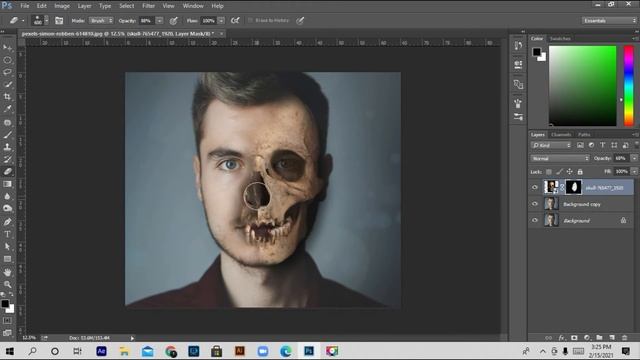Toggle visibility of the Background layer
The height and width of the screenshot is (360, 640).
tap(535, 220)
